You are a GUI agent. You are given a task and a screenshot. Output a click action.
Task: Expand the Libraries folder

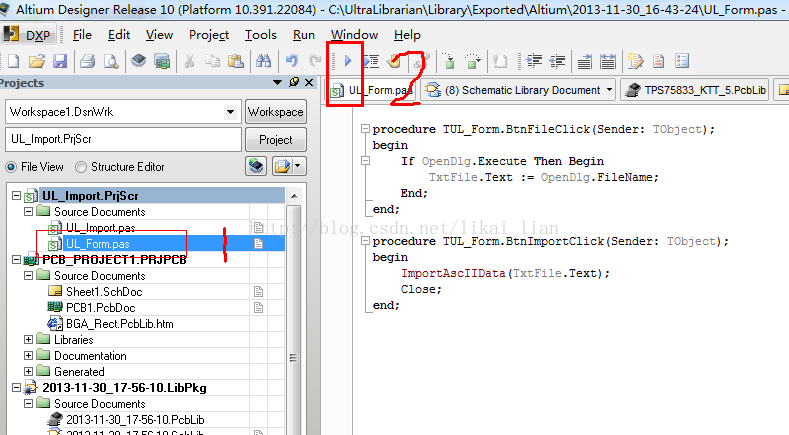pyautogui.click(x=29, y=340)
